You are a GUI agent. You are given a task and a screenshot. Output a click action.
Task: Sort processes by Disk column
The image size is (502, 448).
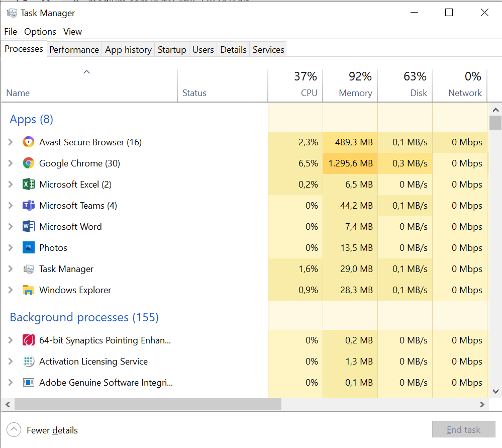[x=405, y=85]
